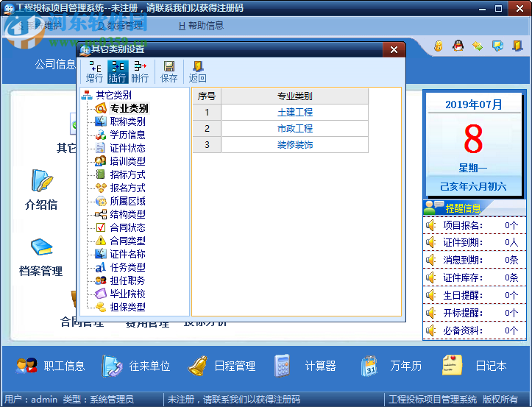The height and width of the screenshot is (407, 532).
Task: Click the 返回 return door icon
Action: (x=197, y=71)
